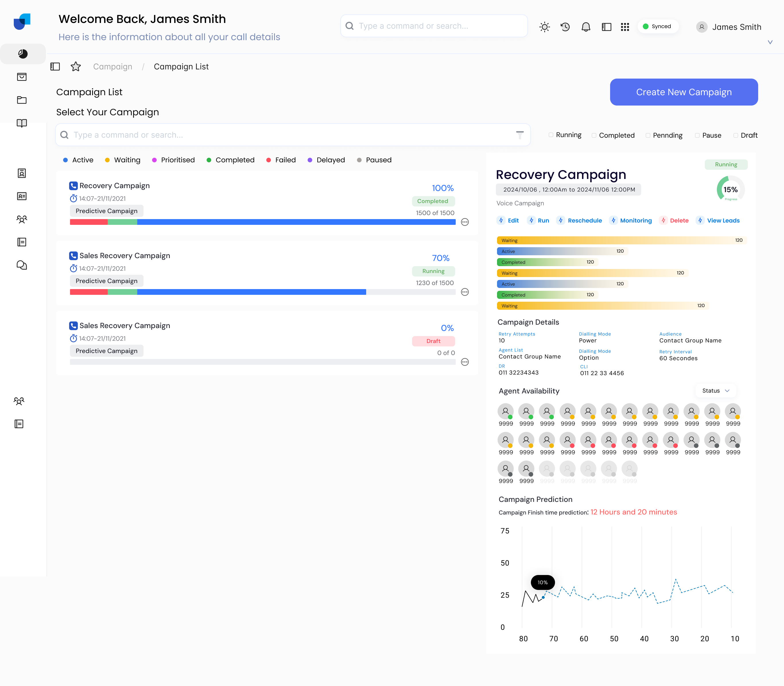Open the filter options beside the campaign search
Image resolution: width=784 pixels, height=686 pixels.
coord(520,135)
